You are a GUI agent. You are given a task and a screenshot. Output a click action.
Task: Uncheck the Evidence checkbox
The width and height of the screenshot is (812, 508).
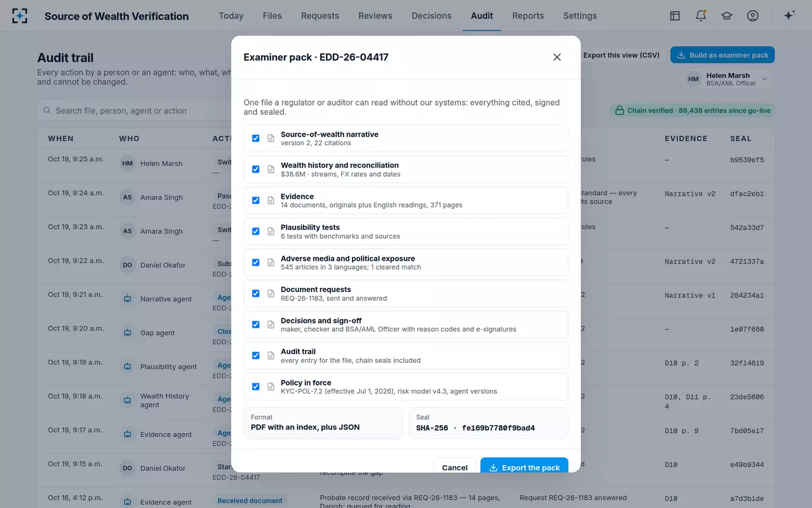256,200
